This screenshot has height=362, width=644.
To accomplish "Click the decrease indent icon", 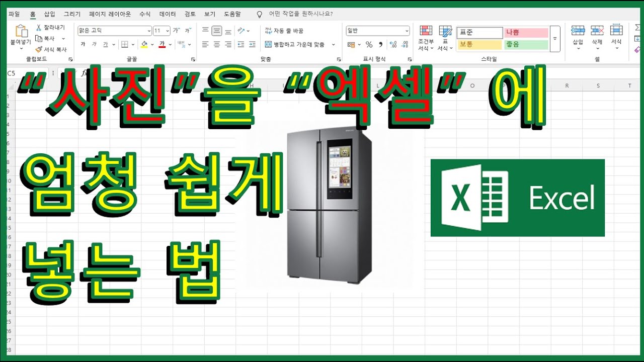I will click(240, 44).
